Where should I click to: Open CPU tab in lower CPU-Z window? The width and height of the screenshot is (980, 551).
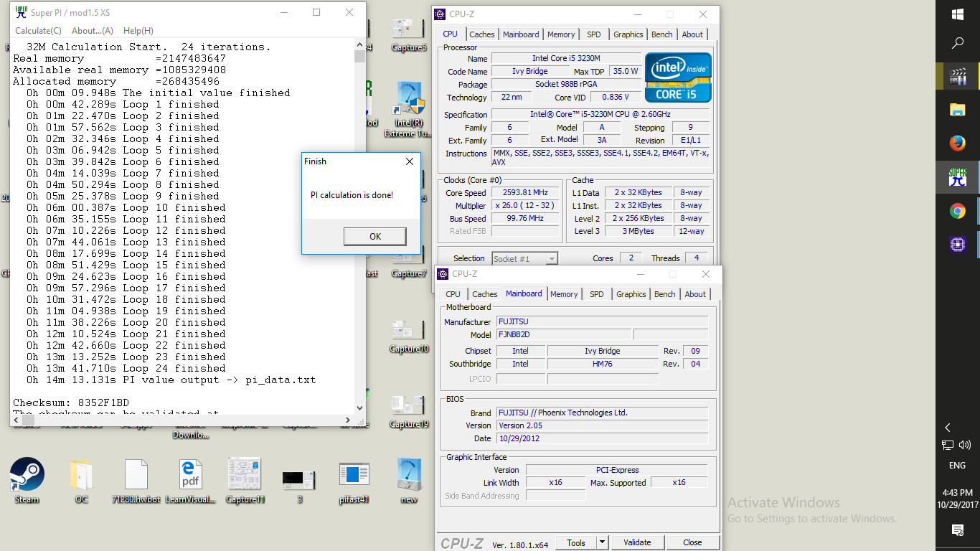(453, 294)
